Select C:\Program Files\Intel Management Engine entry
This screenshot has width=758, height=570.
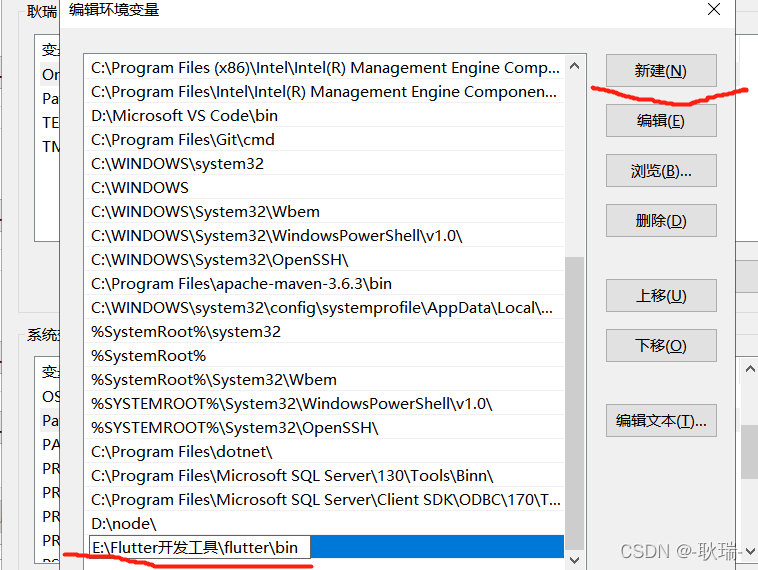[324, 91]
